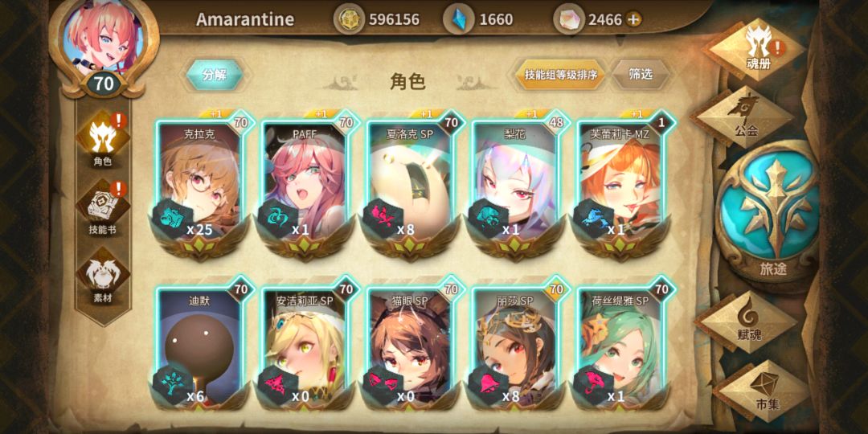Click the gold coin currency icon

pos(349,19)
